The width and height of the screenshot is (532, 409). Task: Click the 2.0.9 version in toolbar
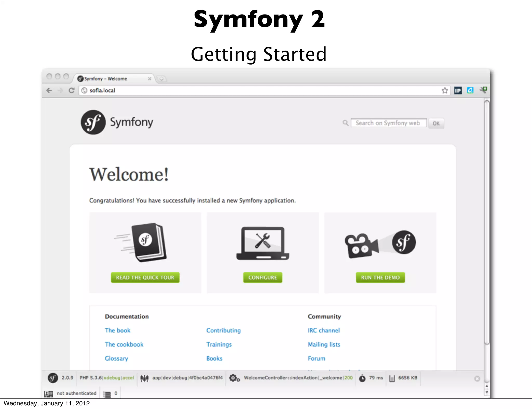[67, 378]
